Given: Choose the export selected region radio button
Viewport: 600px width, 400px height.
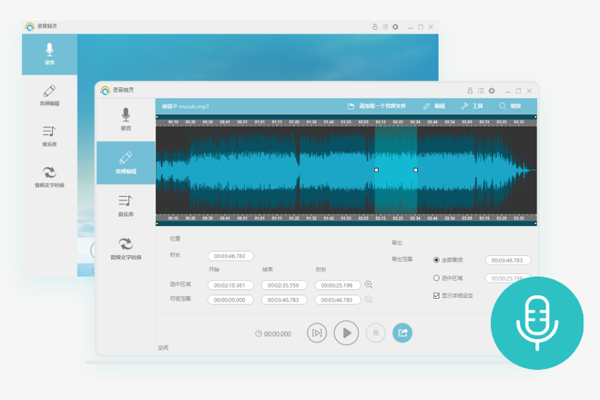Looking at the screenshot, I should (x=436, y=278).
